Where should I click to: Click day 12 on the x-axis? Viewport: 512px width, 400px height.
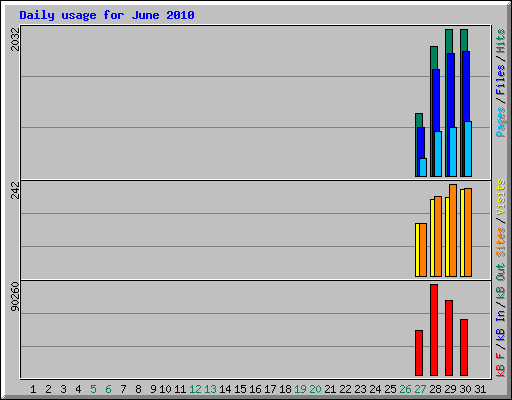point(195,389)
